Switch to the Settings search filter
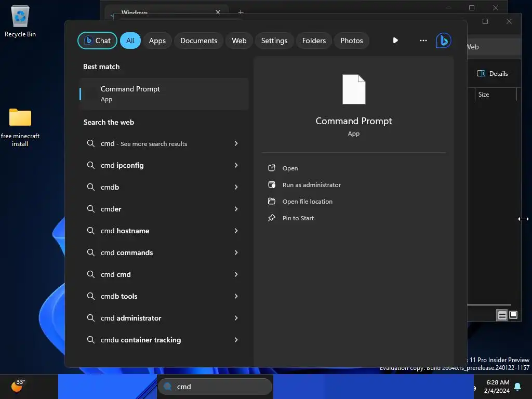This screenshot has width=532, height=399. (274, 41)
